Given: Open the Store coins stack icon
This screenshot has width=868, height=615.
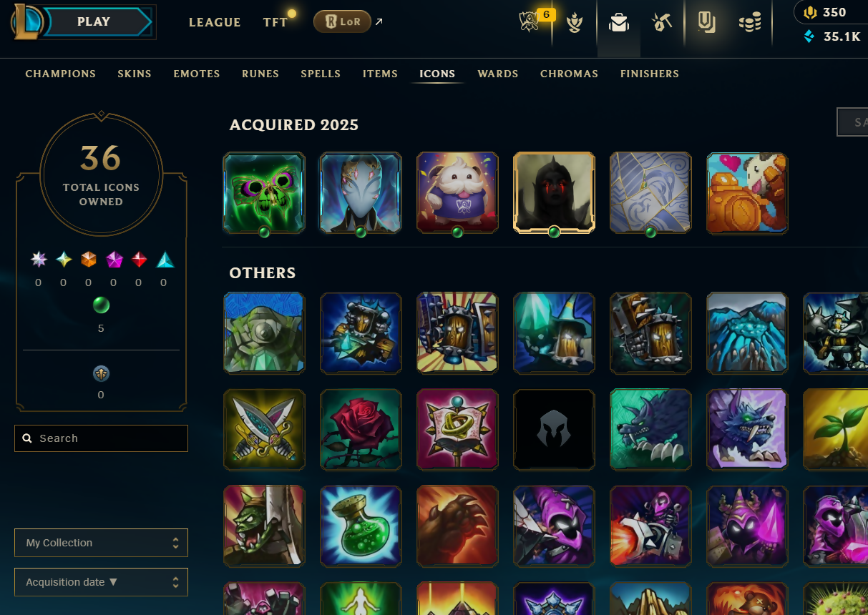Looking at the screenshot, I should tap(750, 23).
